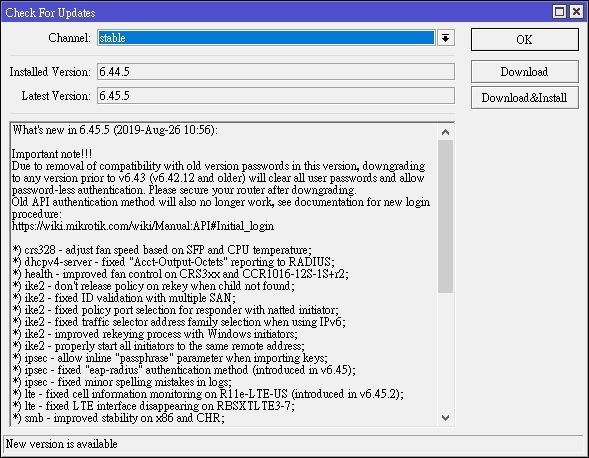Image resolution: width=589 pixels, height=458 pixels.
Task: Click the smb improved stability line
Action: click(x=118, y=418)
